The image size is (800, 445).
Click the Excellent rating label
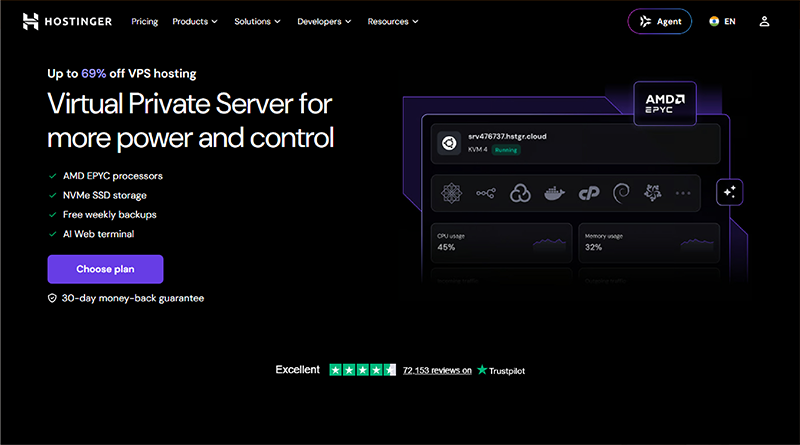pyautogui.click(x=297, y=369)
